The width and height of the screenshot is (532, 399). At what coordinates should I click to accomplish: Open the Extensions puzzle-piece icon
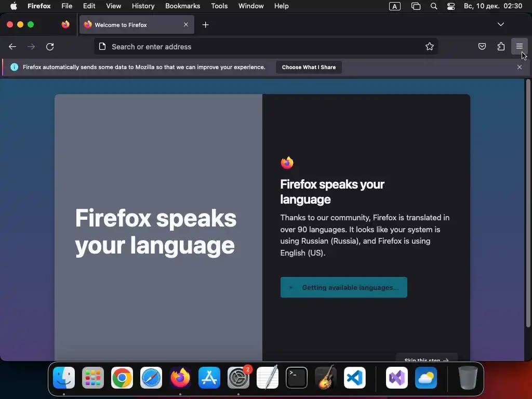pyautogui.click(x=501, y=46)
